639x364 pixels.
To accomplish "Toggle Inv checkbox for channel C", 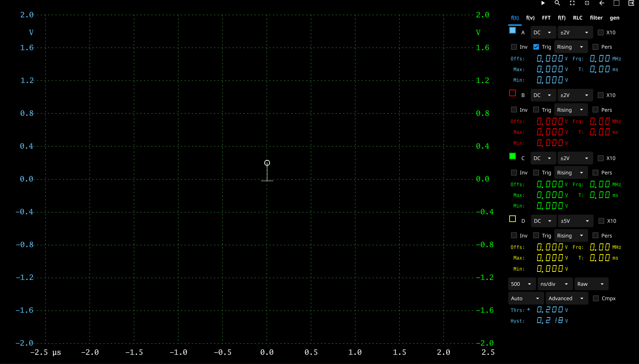I will point(514,173).
